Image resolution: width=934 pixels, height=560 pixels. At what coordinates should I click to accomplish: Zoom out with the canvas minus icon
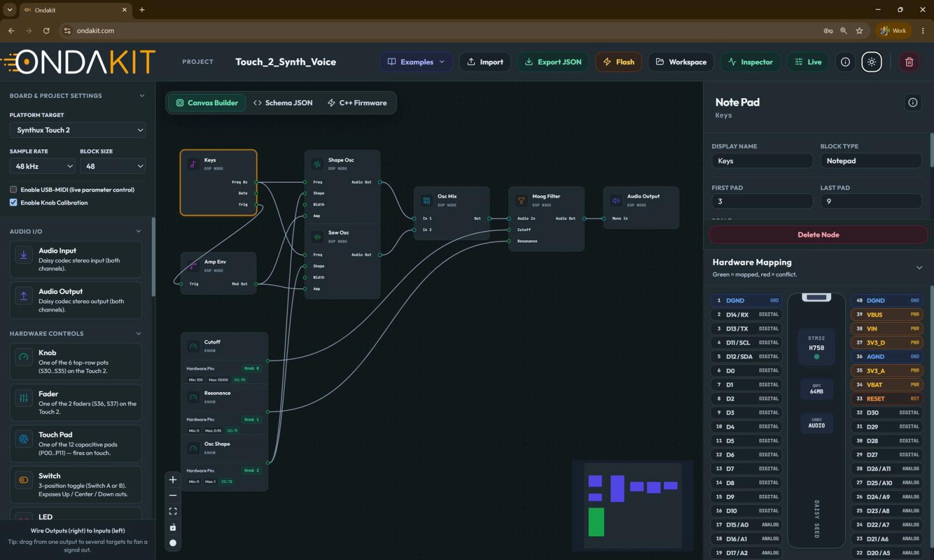tap(173, 495)
